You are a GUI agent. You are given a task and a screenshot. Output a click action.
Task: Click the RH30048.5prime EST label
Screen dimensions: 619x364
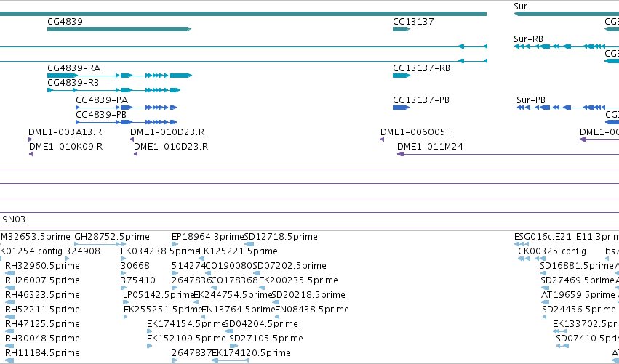pos(42,339)
